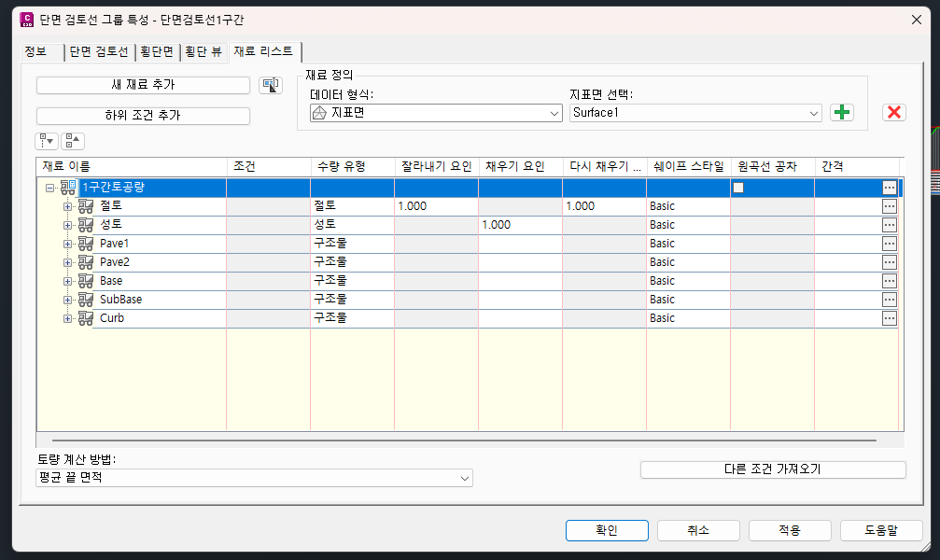
Task: Click the 새 재료 추가 button
Action: pos(143,85)
